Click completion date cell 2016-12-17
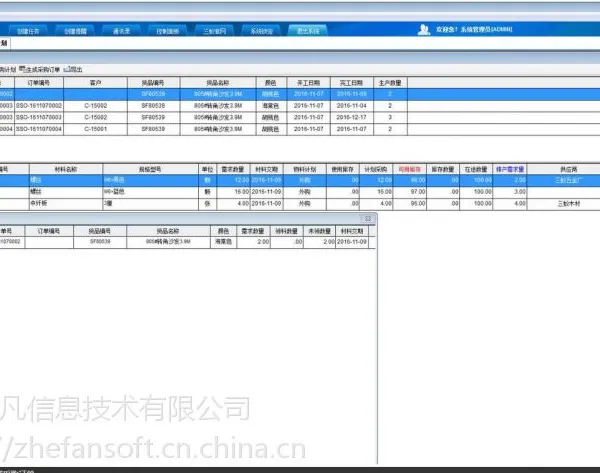Screen dimensions: 600x473 point(352,117)
